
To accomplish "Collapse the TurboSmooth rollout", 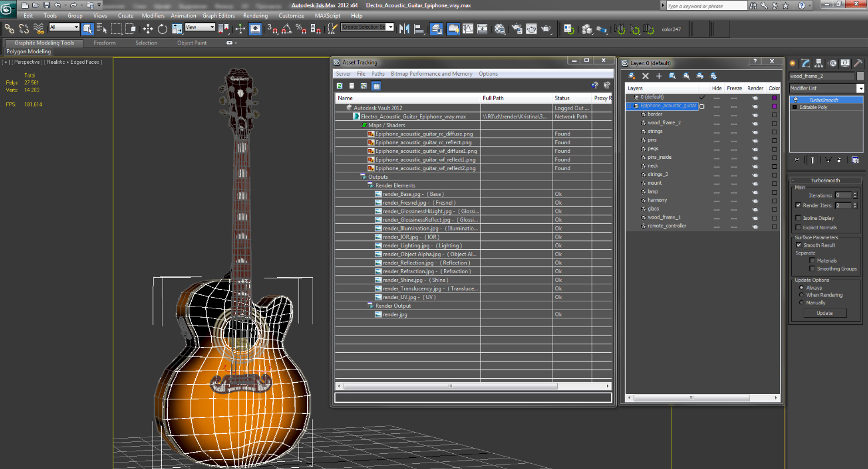I will click(794, 181).
